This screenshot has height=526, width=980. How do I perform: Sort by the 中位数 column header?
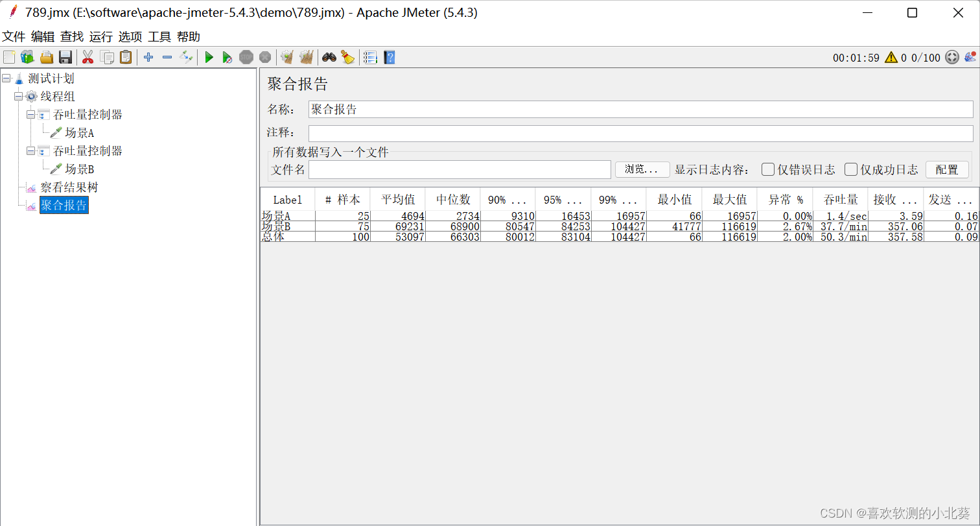[x=453, y=200]
